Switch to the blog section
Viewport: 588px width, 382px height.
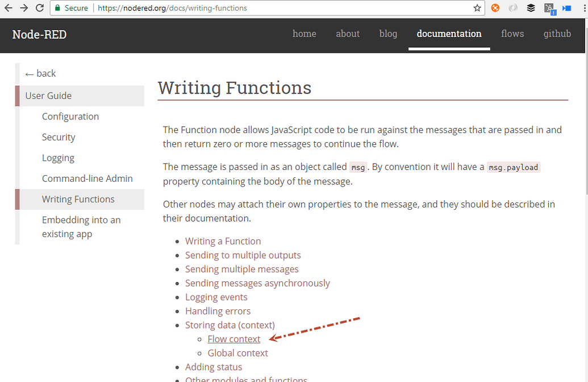(388, 34)
